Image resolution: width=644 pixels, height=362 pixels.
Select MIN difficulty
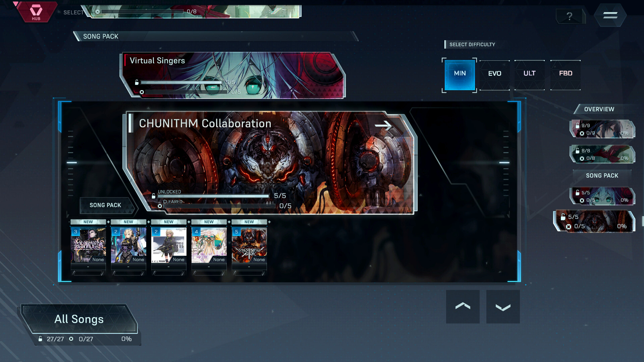(x=460, y=75)
